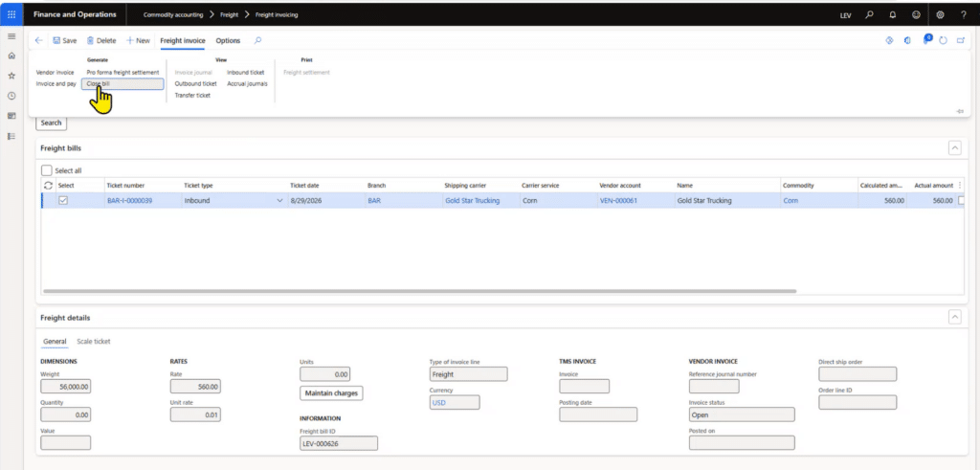
Task: Open the app launcher waffle icon
Action: (x=11, y=14)
